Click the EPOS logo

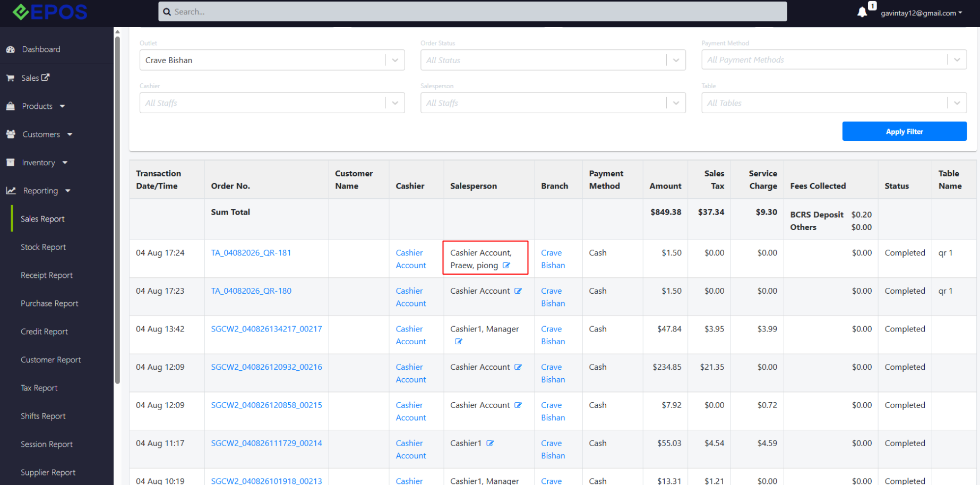[50, 11]
